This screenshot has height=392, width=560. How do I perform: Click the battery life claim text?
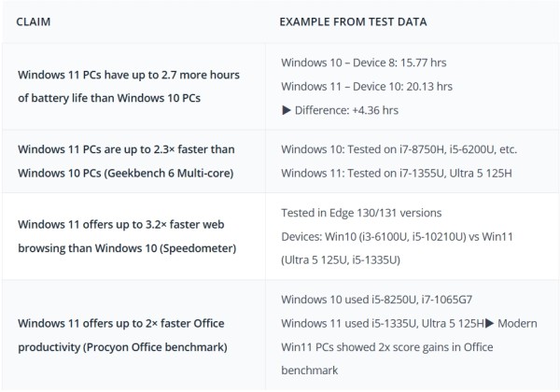pos(129,87)
